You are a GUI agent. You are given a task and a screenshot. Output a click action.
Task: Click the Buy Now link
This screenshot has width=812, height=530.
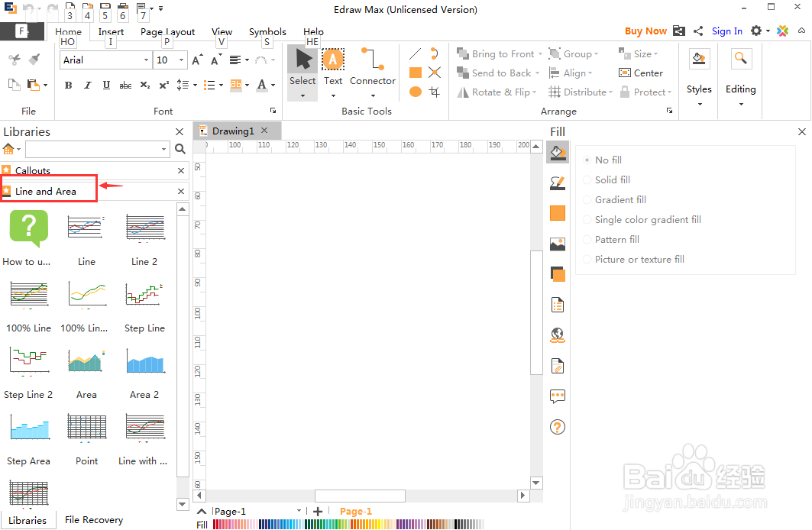[645, 31]
